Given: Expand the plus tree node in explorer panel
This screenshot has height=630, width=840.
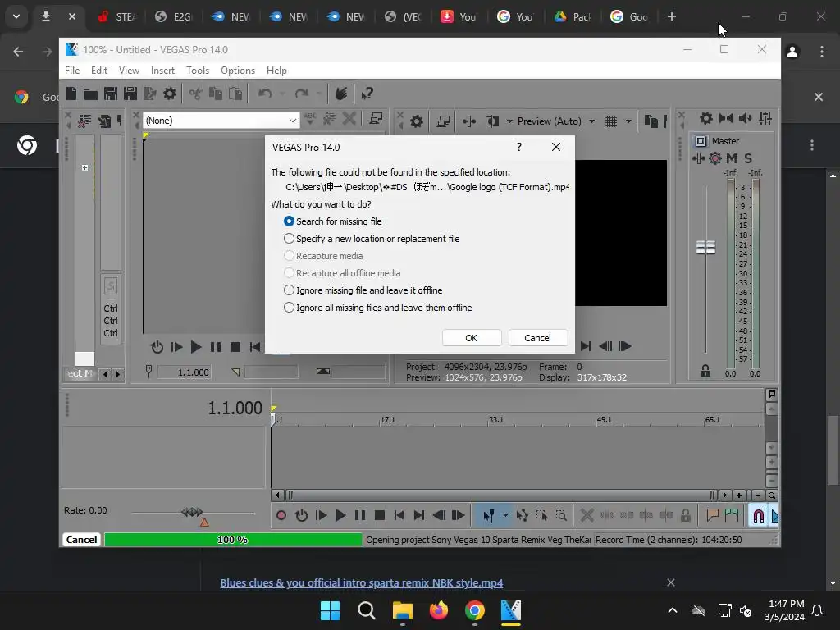Looking at the screenshot, I should click(84, 167).
